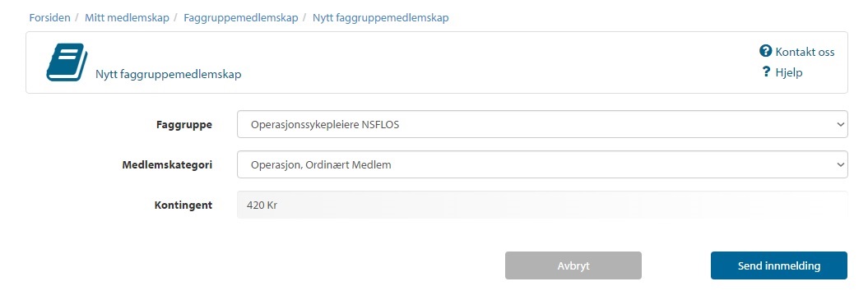Image resolution: width=868 pixels, height=300 pixels.
Task: Submit with Send innmelding button
Action: (x=779, y=265)
